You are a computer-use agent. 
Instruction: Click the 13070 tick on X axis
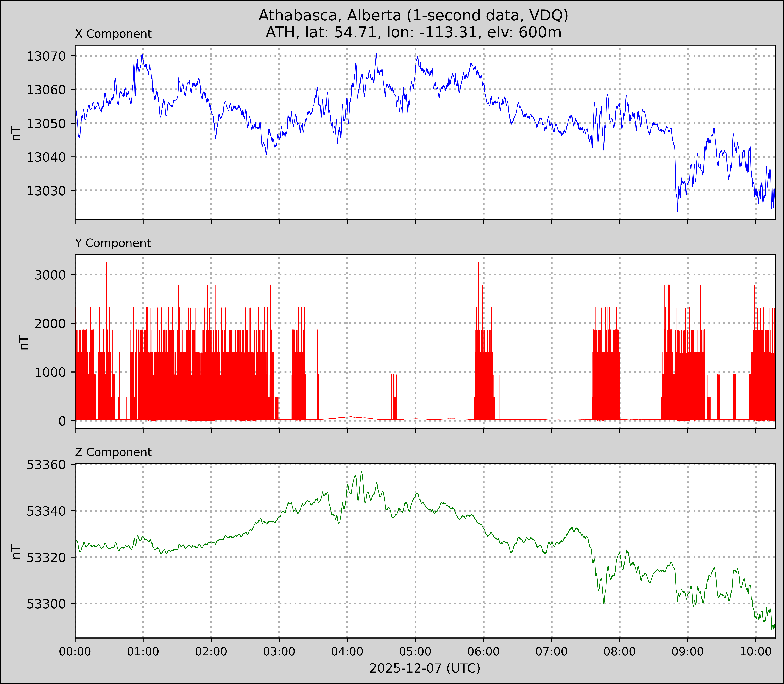click(x=46, y=56)
